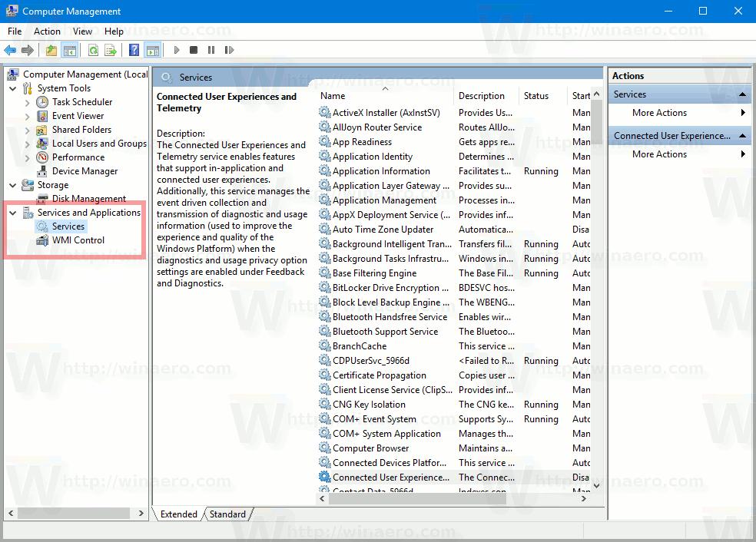The width and height of the screenshot is (756, 542).
Task: Select the Bluetooth Support Service entry
Action: tap(384, 331)
